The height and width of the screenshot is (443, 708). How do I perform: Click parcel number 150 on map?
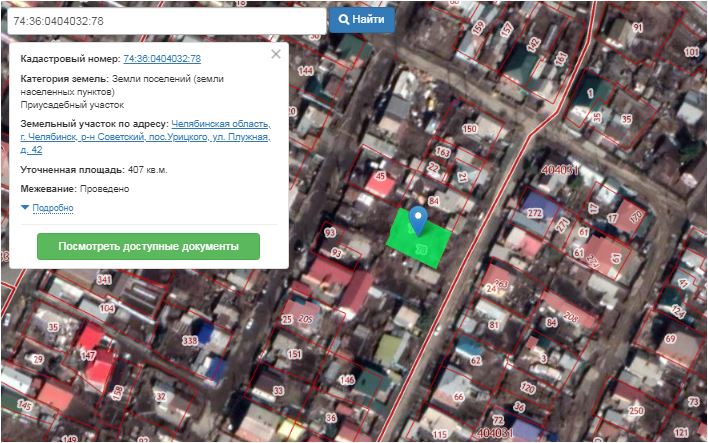(469, 129)
